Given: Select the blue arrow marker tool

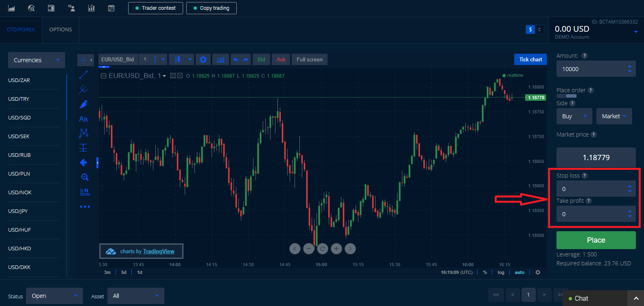Looking at the screenshot, I should coord(83,163).
